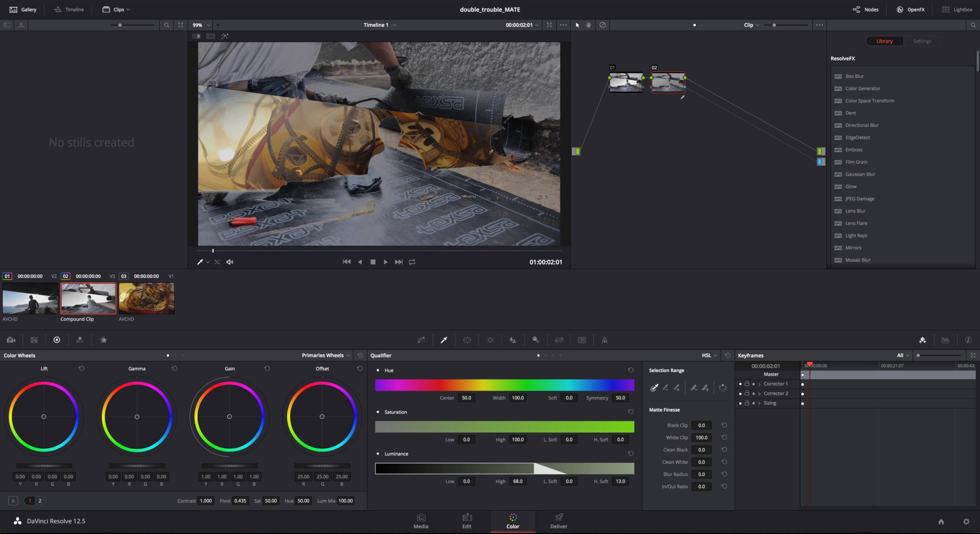Image resolution: width=980 pixels, height=534 pixels.
Task: Open the Curves palette icon
Action: (x=421, y=340)
